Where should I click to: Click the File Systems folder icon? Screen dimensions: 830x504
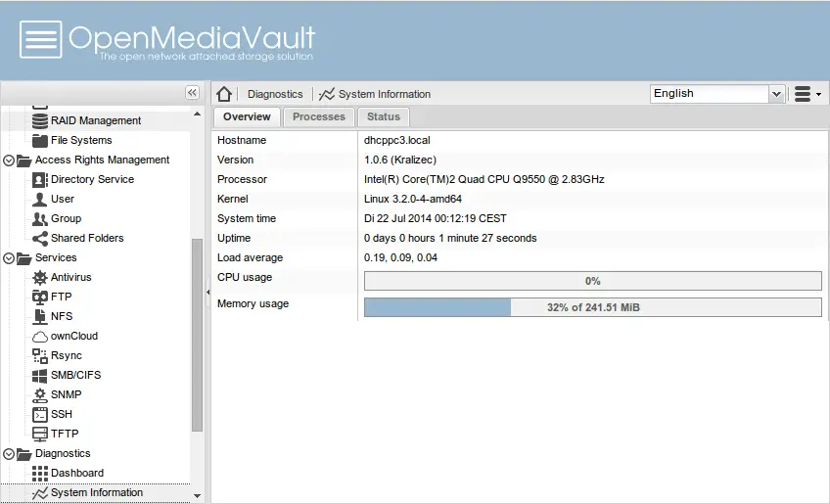click(40, 140)
